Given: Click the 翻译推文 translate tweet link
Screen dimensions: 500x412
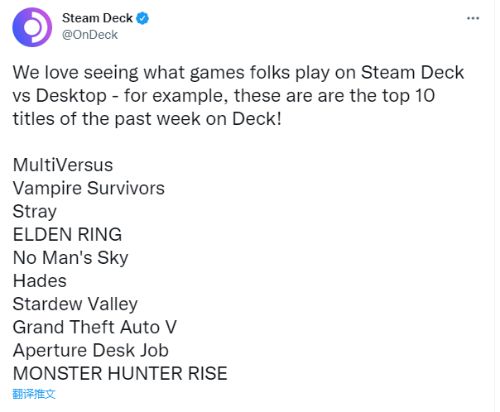Looking at the screenshot, I should click(x=34, y=394).
